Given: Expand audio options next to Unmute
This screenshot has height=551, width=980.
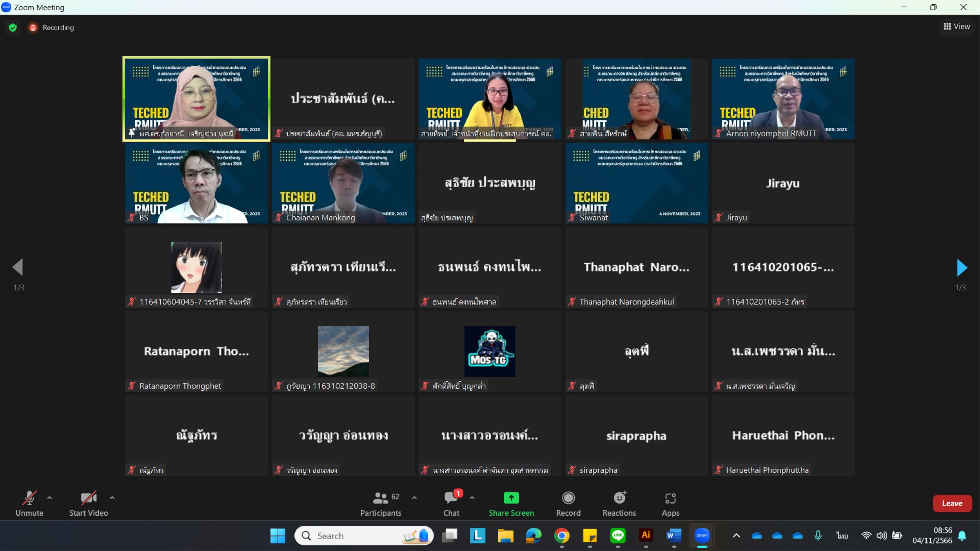Looking at the screenshot, I should (x=49, y=498).
